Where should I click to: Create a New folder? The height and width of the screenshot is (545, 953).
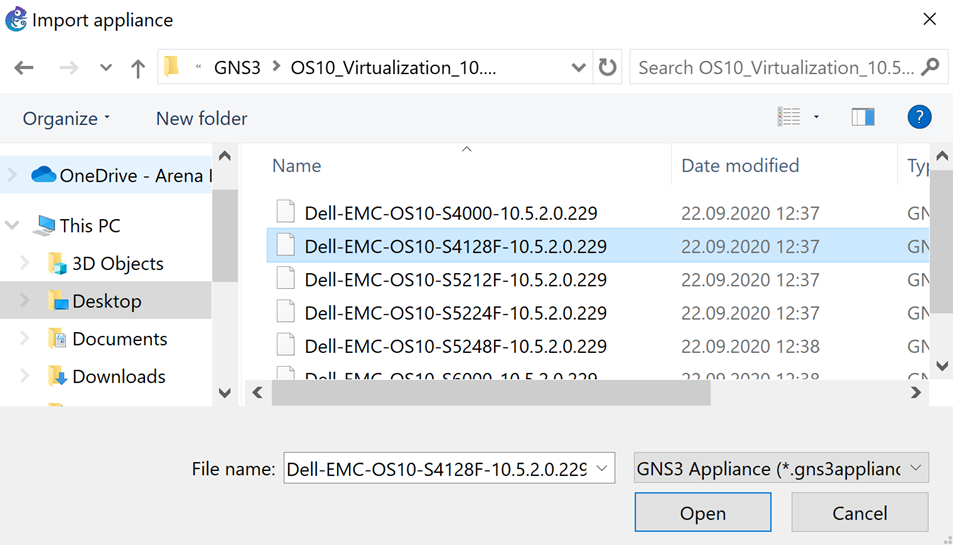(201, 118)
